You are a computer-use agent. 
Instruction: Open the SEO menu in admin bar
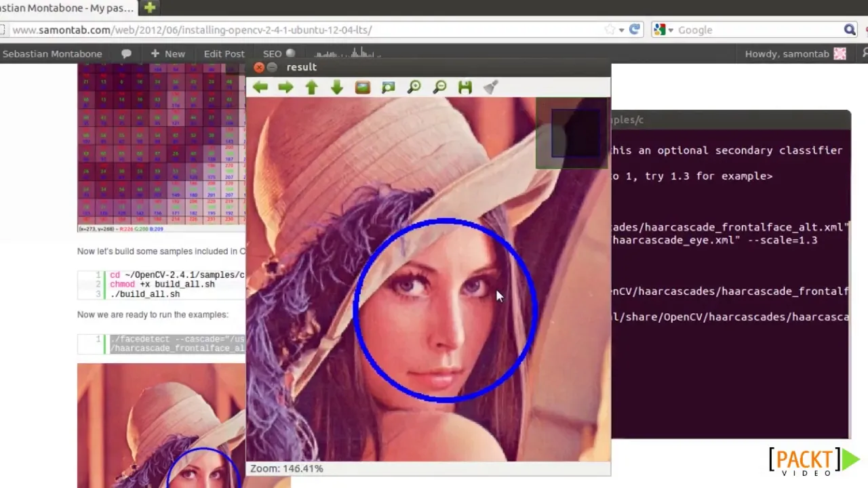(279, 54)
